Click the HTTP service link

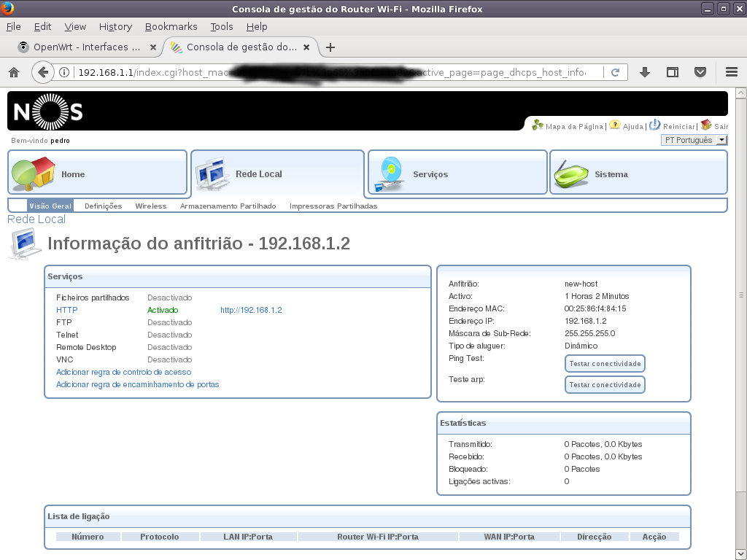[66, 310]
